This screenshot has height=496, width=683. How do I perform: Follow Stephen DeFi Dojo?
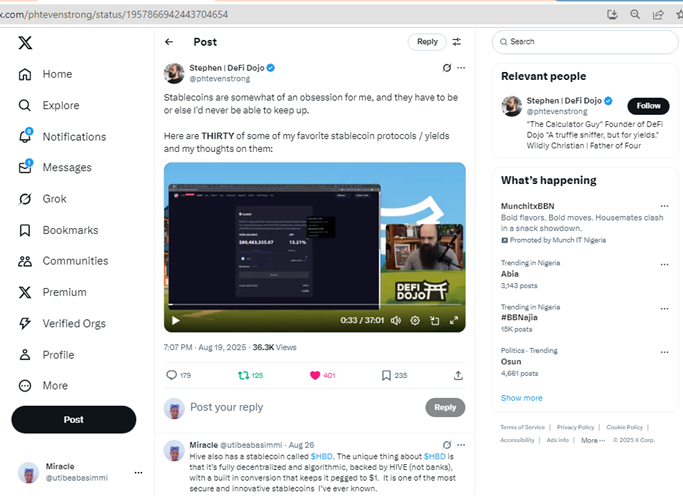(x=648, y=106)
